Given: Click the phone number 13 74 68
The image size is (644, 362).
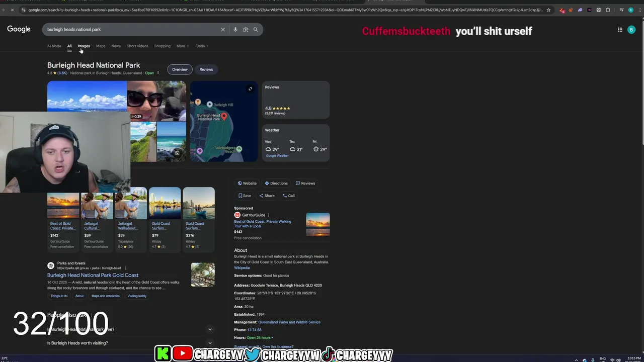Looking at the screenshot, I should pos(254,330).
